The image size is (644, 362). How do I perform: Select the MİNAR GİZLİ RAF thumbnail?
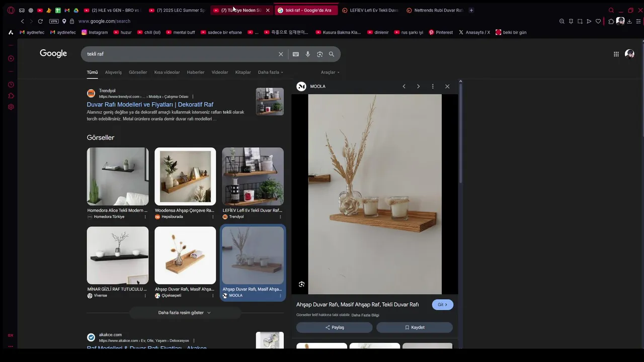coord(118,255)
